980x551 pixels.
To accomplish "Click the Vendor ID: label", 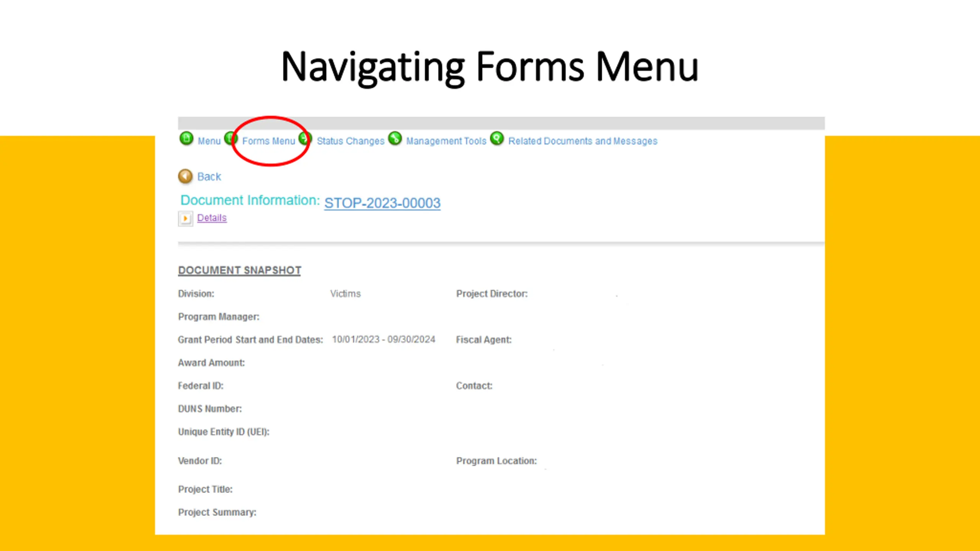I will pyautogui.click(x=200, y=461).
